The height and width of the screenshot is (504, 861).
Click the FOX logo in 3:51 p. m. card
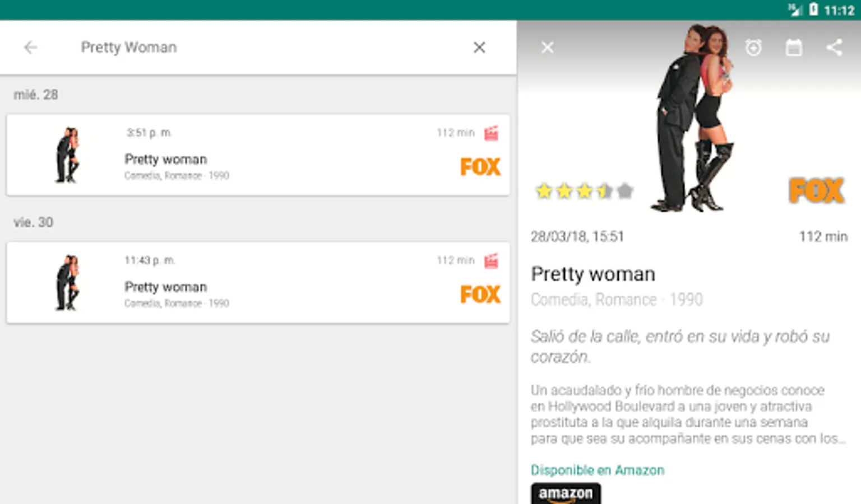click(x=480, y=167)
